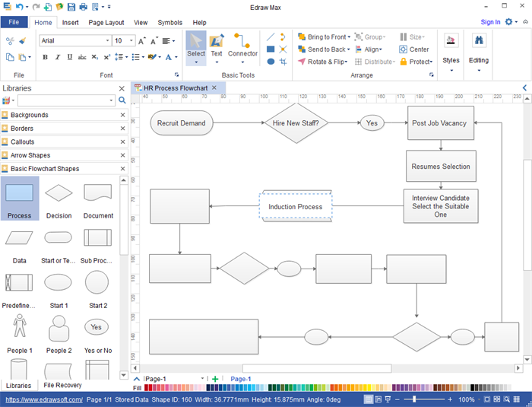Viewport: 532px width, 407px height.
Task: Close the Callouts library
Action: click(122, 142)
